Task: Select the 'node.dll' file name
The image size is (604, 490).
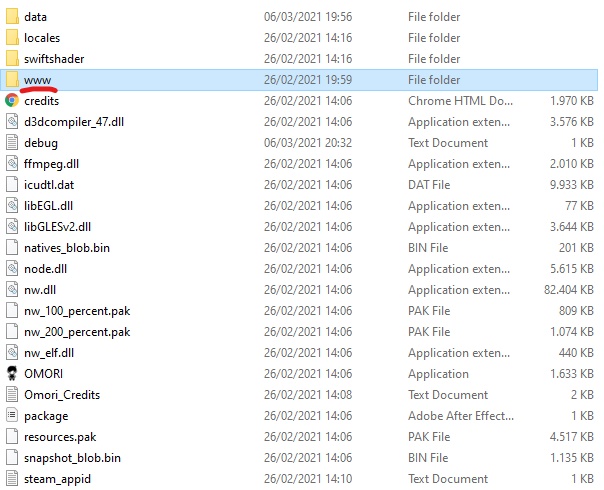Action: coord(45,269)
